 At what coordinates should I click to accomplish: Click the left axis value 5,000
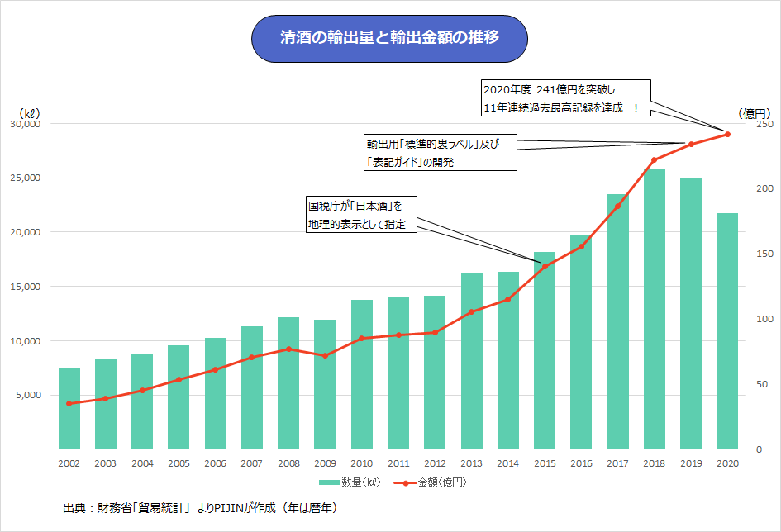[x=28, y=395]
